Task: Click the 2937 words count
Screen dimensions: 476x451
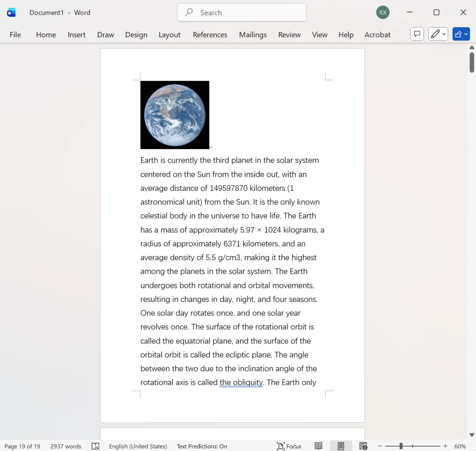Action: click(x=66, y=446)
